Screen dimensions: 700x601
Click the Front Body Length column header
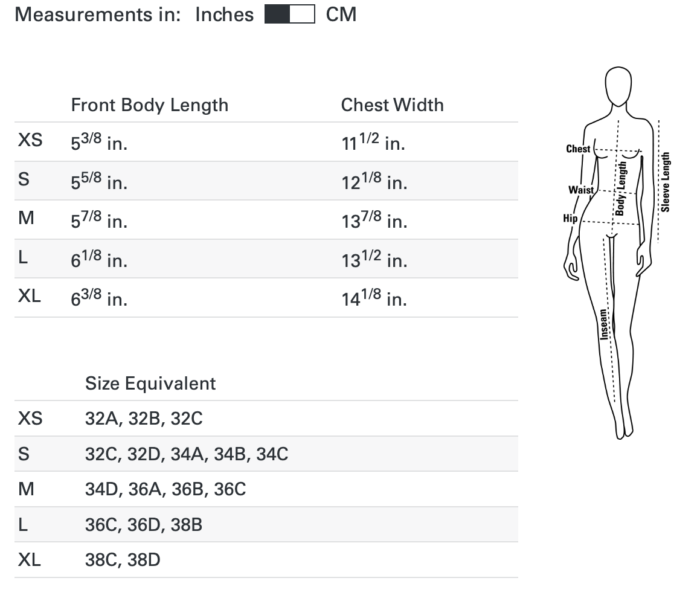coord(150,105)
